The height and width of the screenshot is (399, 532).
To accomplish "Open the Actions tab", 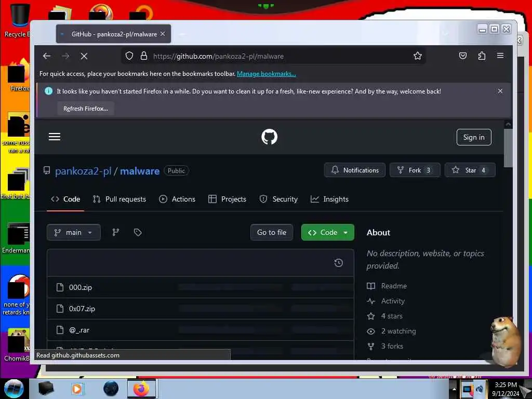I will 177,199.
